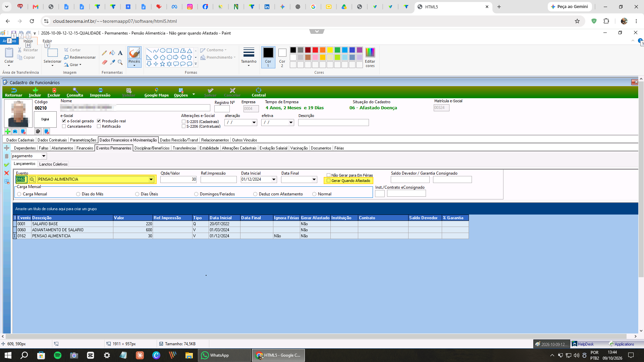Click the Qtde/Valor input field
Screen dimensions: 644x362
click(x=178, y=180)
